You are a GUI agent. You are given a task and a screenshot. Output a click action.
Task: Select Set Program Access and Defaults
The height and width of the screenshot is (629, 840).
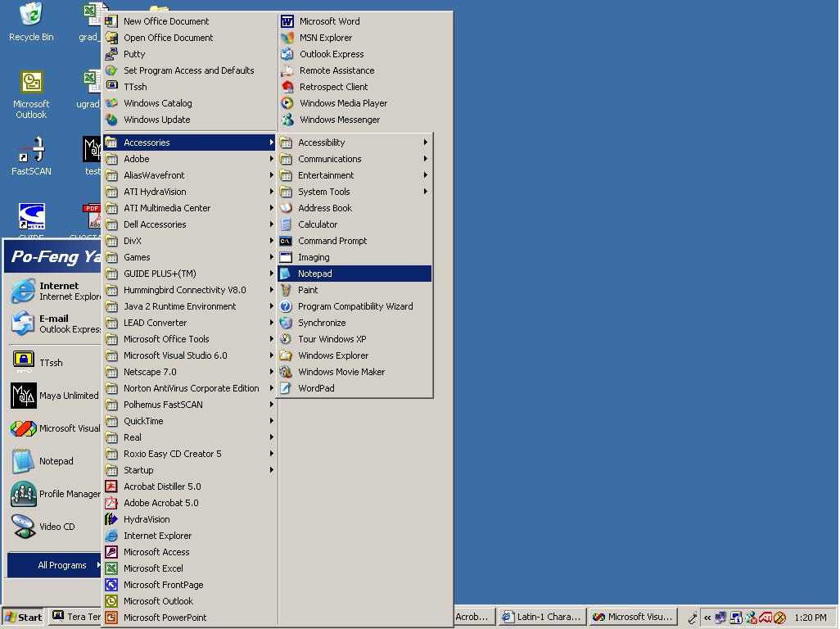[x=190, y=70]
